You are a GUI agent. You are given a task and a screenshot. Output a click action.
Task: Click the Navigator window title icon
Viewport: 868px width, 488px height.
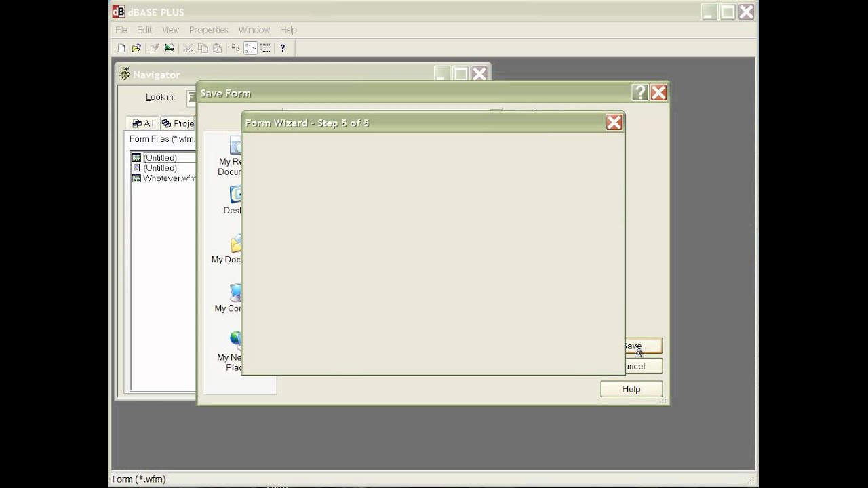coord(124,75)
